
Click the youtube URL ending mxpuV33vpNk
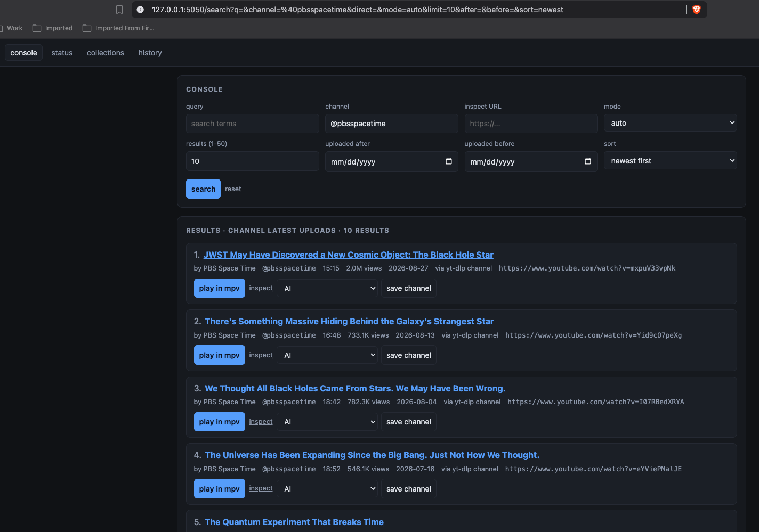click(587, 268)
